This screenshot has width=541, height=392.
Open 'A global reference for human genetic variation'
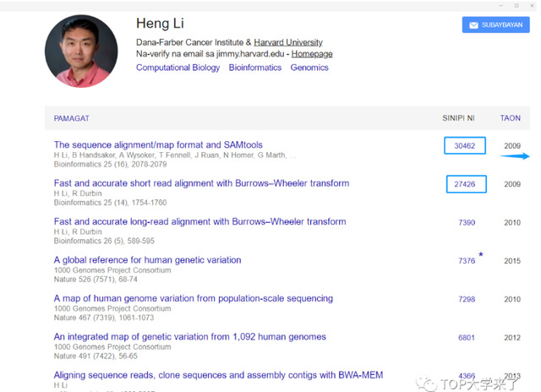pyautogui.click(x=147, y=260)
